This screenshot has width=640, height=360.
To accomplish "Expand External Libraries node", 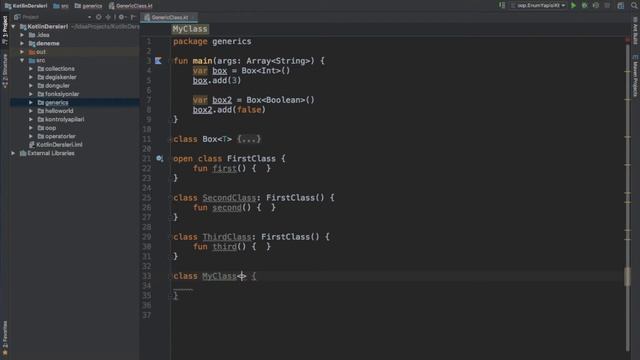I will click(13, 153).
